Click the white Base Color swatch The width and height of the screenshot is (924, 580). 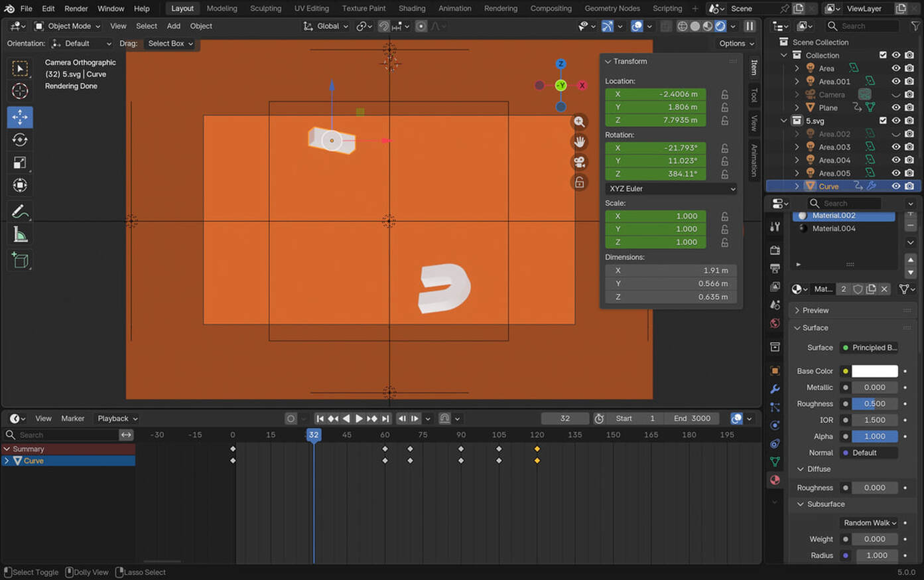pyautogui.click(x=874, y=371)
